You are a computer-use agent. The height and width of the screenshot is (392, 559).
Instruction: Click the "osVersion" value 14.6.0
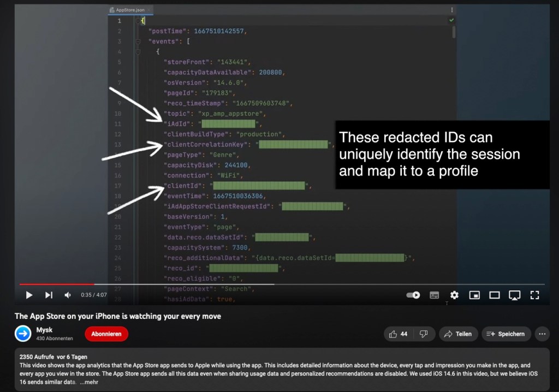click(x=228, y=83)
